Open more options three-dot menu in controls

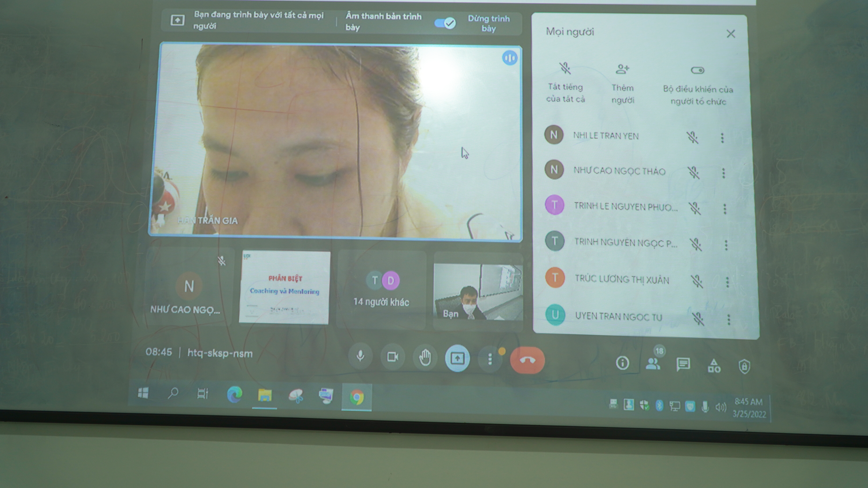tap(490, 359)
